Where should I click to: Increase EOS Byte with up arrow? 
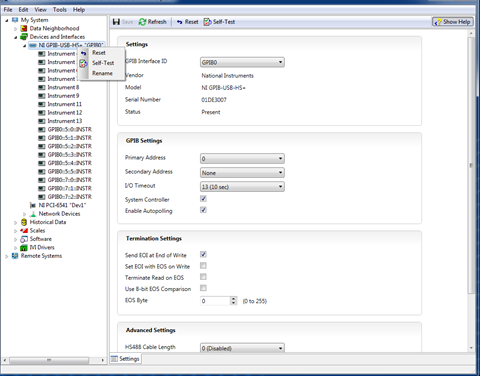tap(234, 299)
